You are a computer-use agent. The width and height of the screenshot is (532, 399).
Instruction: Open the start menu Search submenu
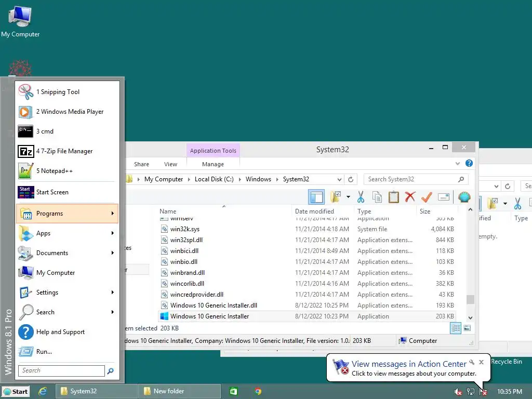click(68, 312)
